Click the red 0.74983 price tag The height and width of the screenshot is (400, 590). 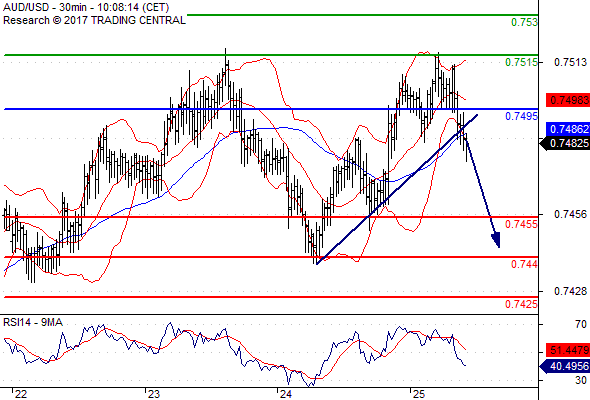(x=568, y=100)
